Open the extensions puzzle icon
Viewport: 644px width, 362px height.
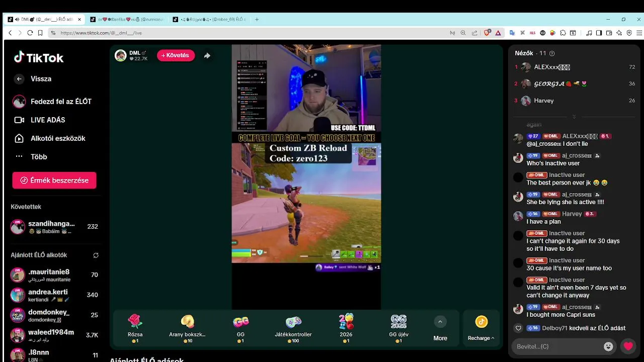[562, 33]
